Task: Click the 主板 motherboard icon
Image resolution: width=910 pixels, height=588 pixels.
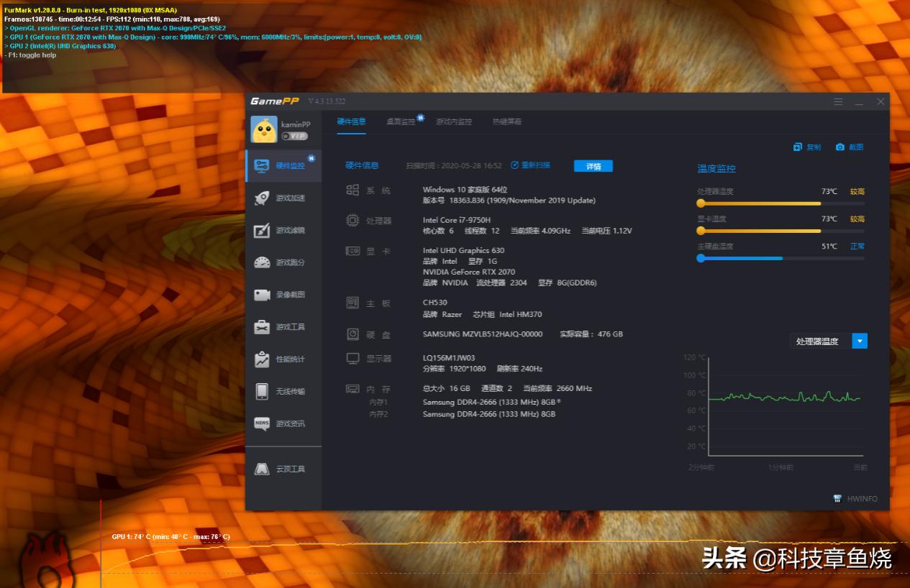Action: click(x=352, y=303)
